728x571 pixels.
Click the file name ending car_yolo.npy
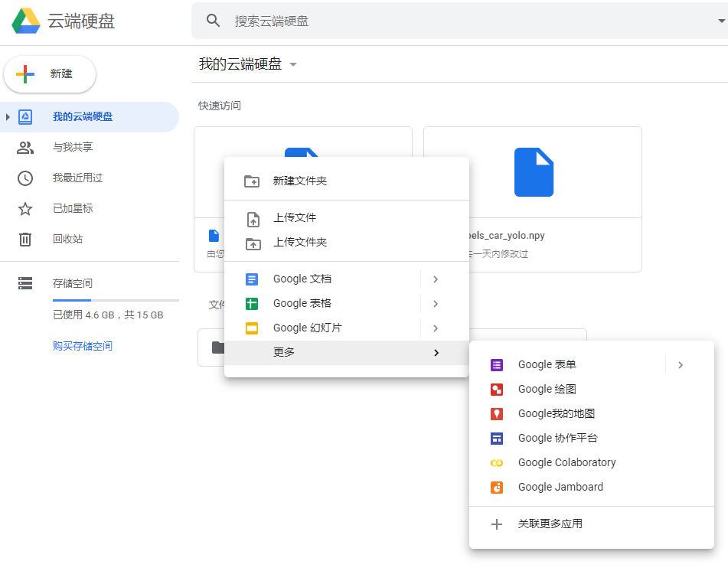(507, 236)
